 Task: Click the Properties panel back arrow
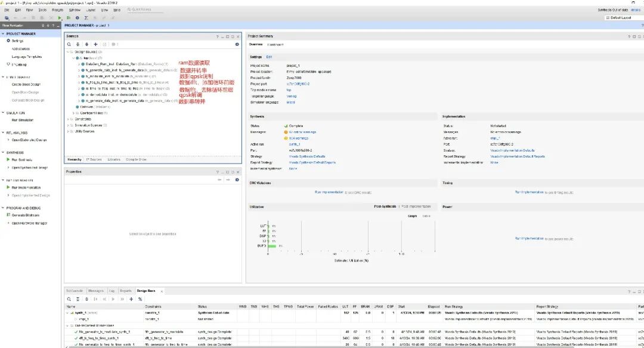(x=219, y=180)
